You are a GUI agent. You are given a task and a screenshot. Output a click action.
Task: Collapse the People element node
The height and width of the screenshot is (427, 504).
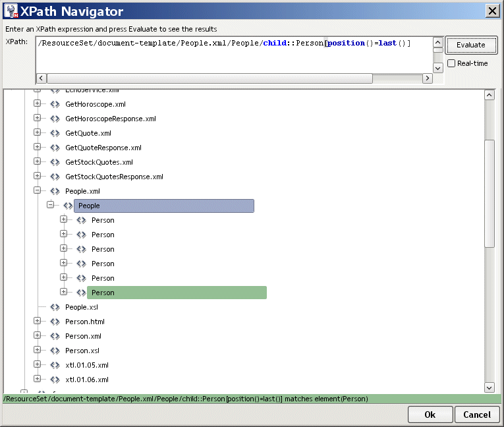point(51,204)
